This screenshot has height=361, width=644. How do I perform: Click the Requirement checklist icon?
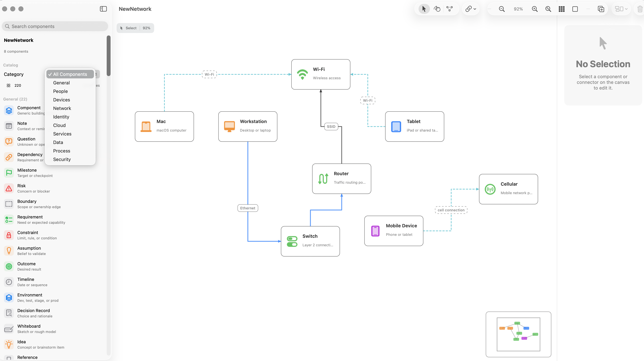9,220
